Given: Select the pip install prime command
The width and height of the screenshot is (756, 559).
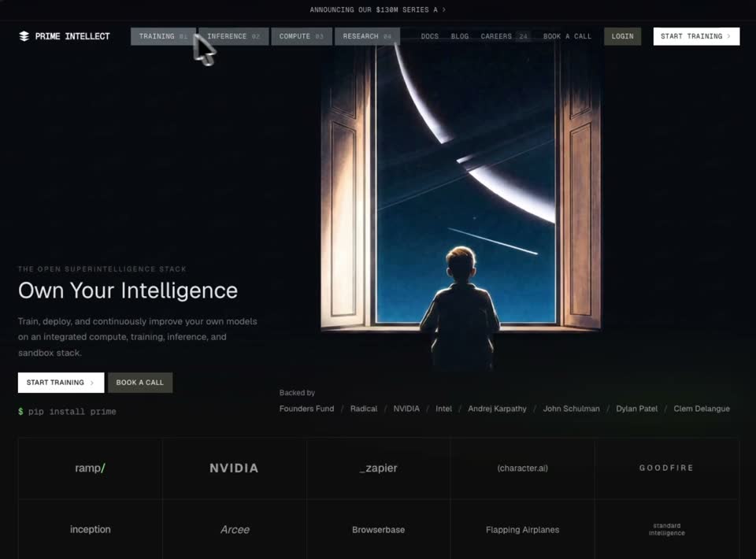Looking at the screenshot, I should point(72,412).
